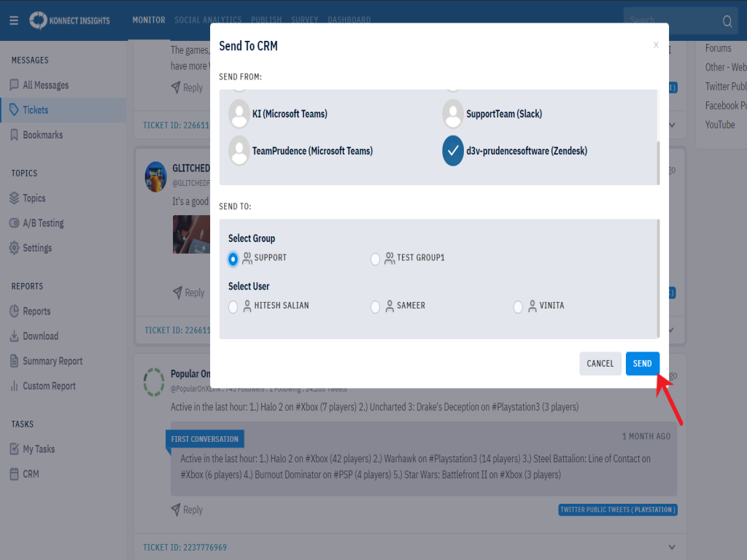Open Tickets in the sidebar
Image resolution: width=747 pixels, height=560 pixels.
click(35, 110)
